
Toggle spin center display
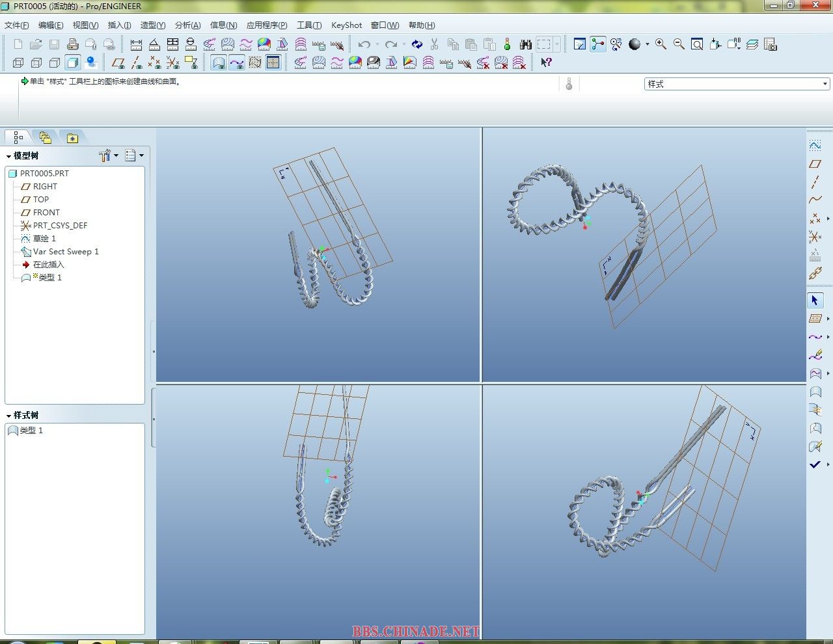point(598,44)
